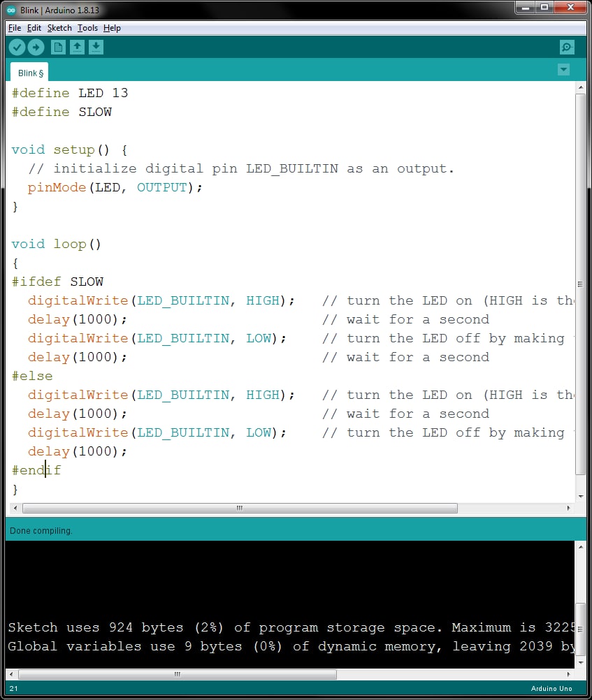Select the Blink sketch tab

29,73
